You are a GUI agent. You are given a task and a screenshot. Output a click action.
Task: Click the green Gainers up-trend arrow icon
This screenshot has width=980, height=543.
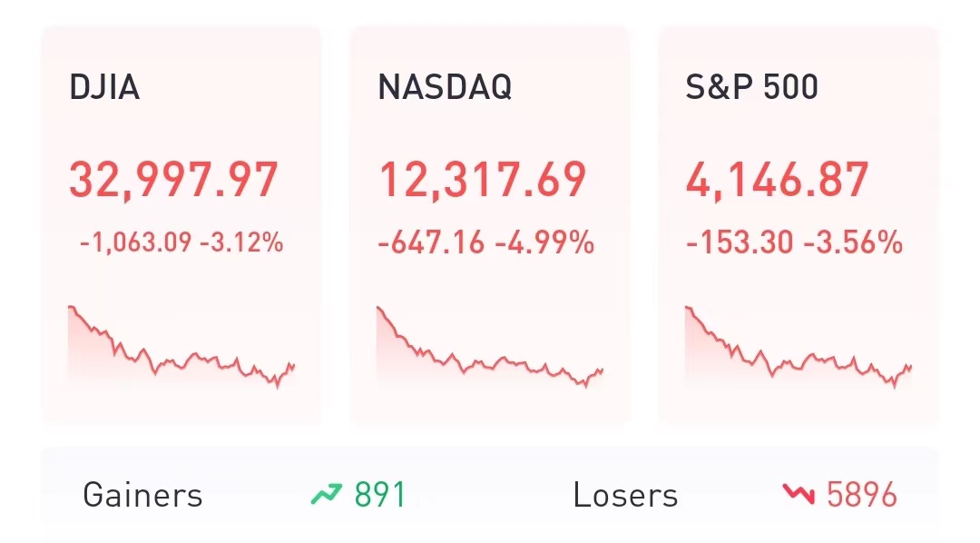coord(325,495)
